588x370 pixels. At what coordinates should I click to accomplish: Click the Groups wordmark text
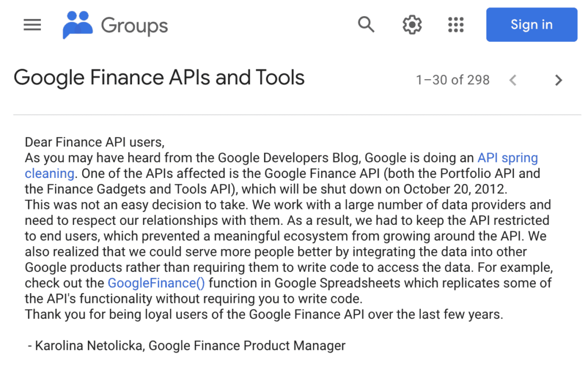coord(134,26)
